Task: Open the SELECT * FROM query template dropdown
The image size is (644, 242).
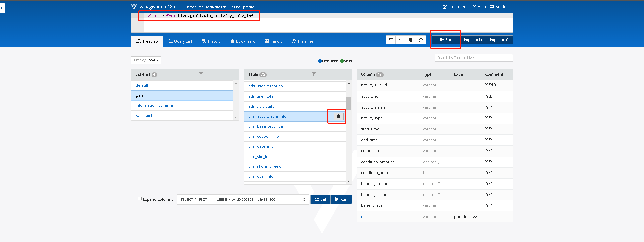Action: [x=243, y=199]
